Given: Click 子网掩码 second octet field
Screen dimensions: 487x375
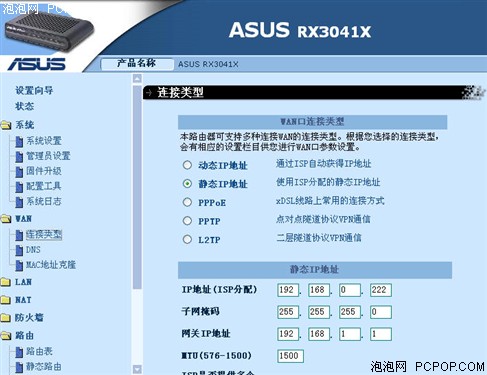Looking at the screenshot, I should 319,312.
